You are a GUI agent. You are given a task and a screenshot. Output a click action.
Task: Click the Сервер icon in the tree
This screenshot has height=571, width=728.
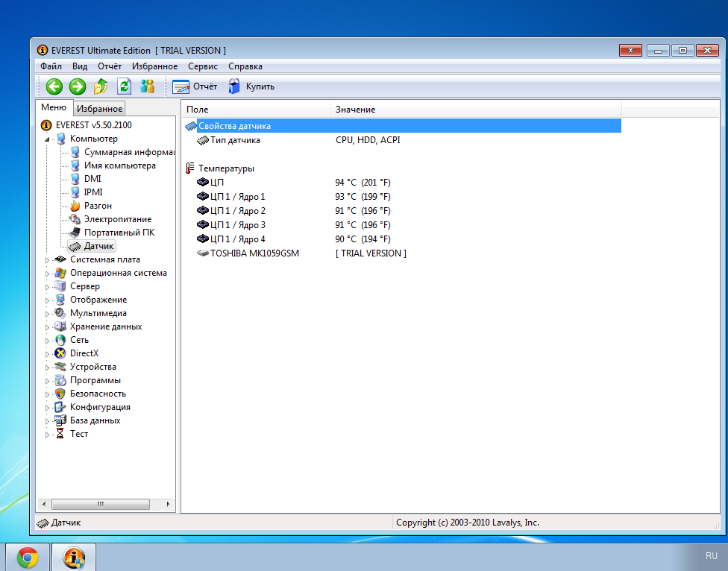tap(60, 286)
